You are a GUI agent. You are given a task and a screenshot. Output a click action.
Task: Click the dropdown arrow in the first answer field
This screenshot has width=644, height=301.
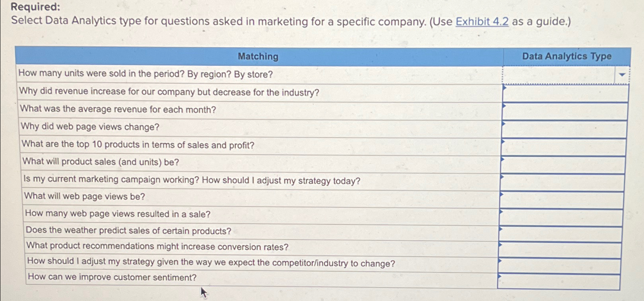point(621,74)
